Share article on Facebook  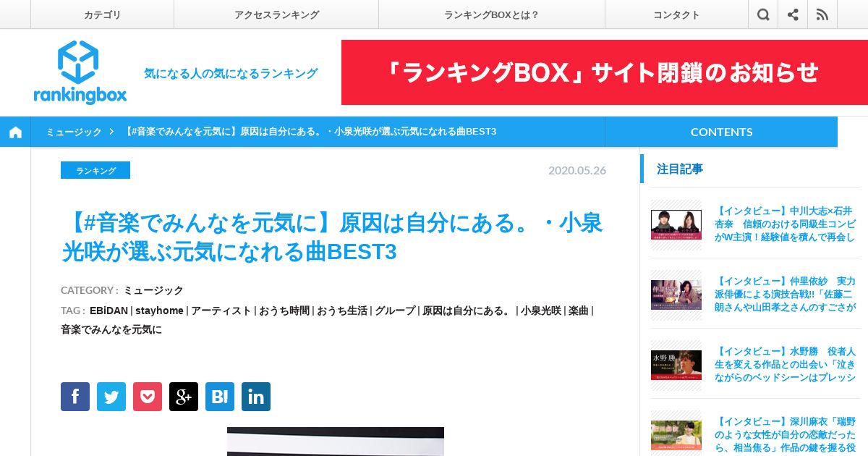coord(75,397)
